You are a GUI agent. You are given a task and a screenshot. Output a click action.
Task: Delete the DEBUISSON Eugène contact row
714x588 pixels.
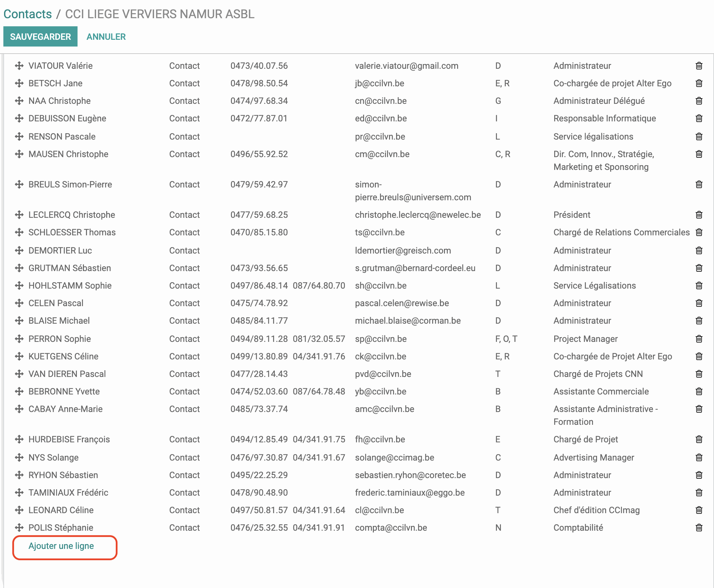point(699,119)
